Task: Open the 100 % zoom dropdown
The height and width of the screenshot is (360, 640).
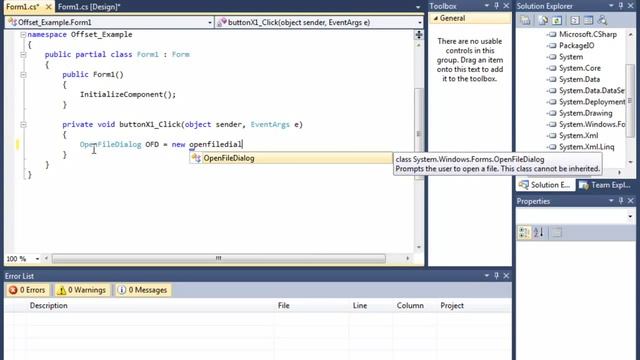Action: coord(37,259)
